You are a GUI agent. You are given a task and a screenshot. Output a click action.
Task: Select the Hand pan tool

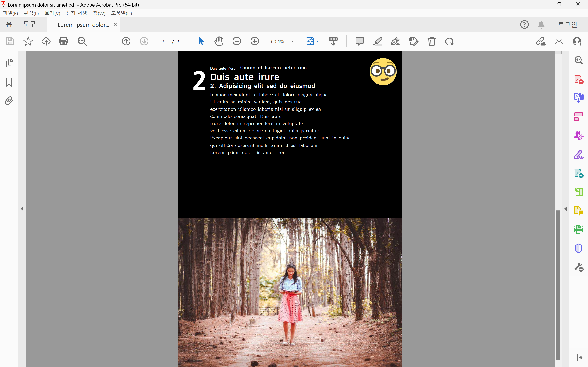(x=219, y=41)
